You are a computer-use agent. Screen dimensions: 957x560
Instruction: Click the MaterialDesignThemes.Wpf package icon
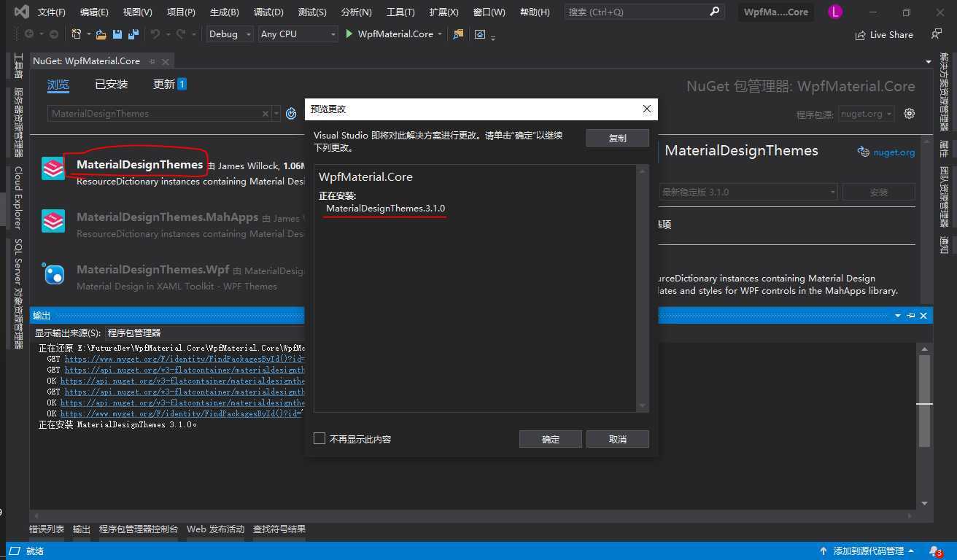click(53, 273)
